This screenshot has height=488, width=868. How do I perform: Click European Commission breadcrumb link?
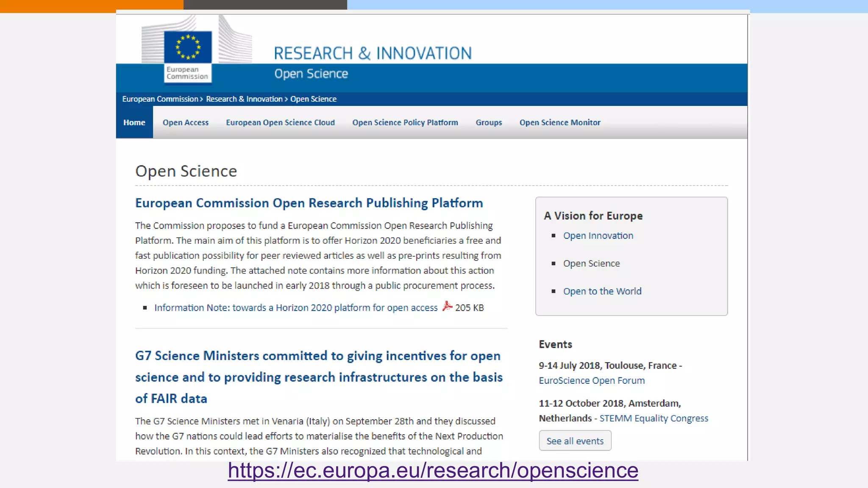point(160,99)
